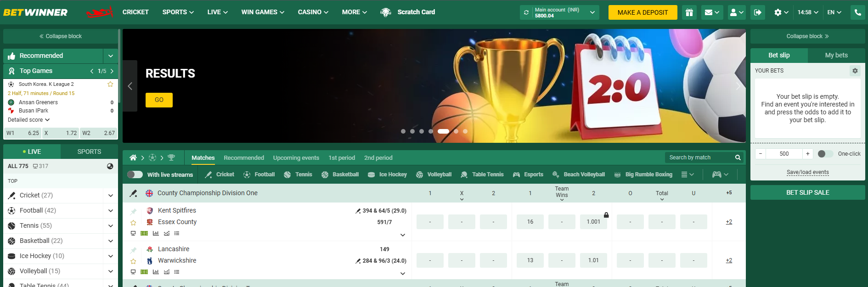Collapse the left sidebar block
The width and height of the screenshot is (868, 287).
(x=60, y=36)
